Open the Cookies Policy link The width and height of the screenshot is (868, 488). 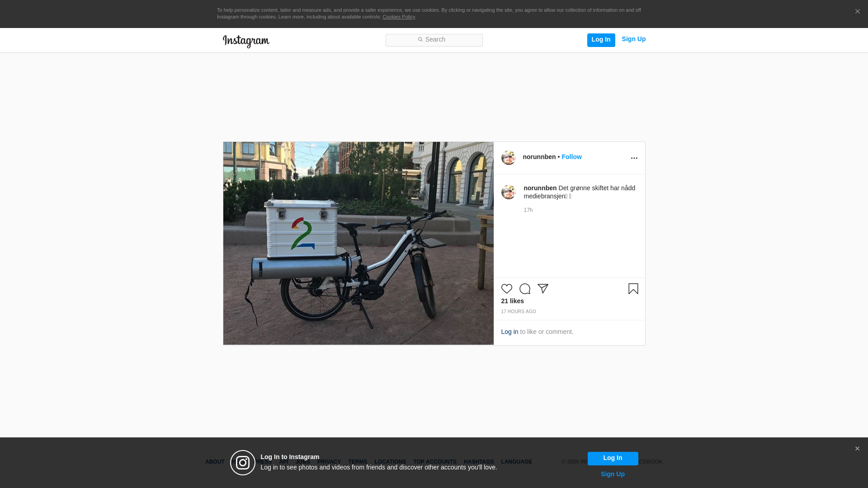click(x=398, y=17)
